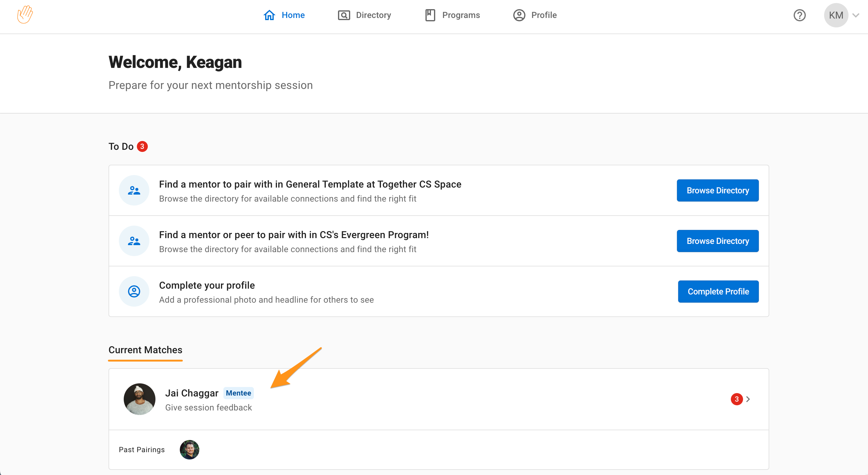The height and width of the screenshot is (475, 868).
Task: Open the 'Complete your profile' item
Action: 439,291
